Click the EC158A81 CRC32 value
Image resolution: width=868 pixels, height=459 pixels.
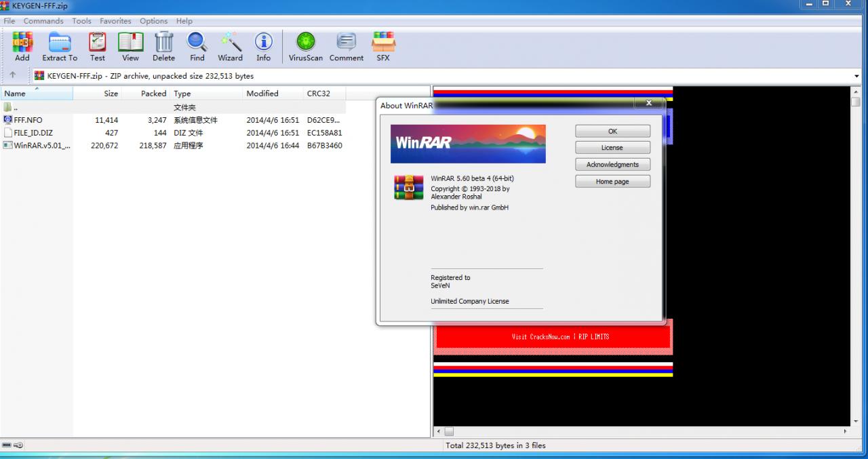324,133
